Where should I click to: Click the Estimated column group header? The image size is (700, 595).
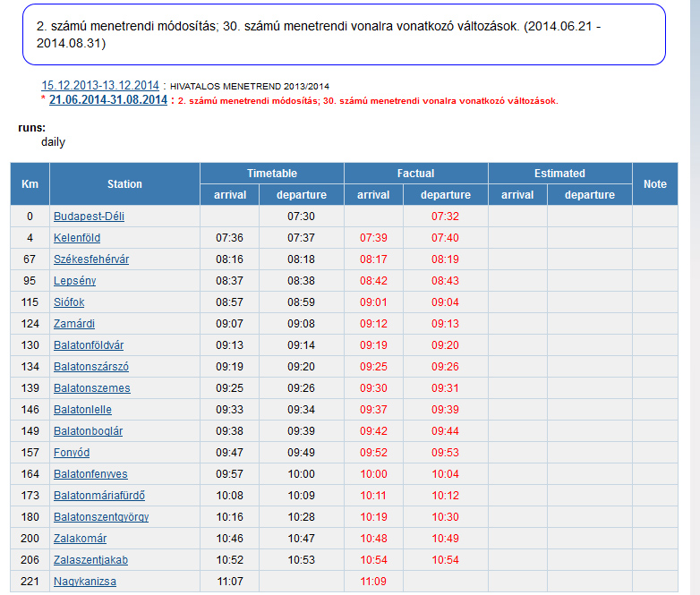(x=559, y=174)
